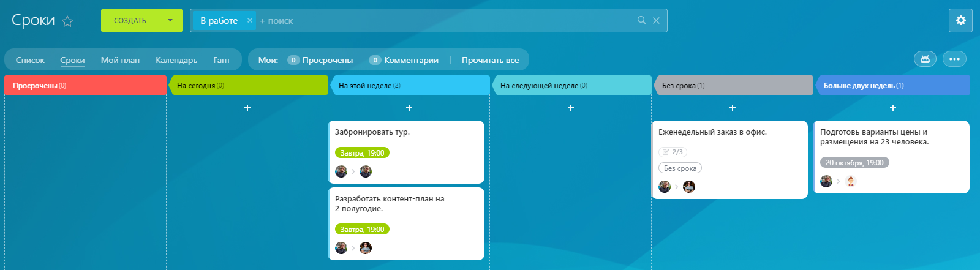Filter by Просрочены counter
Viewport: 980px width, 270px height.
click(x=320, y=60)
